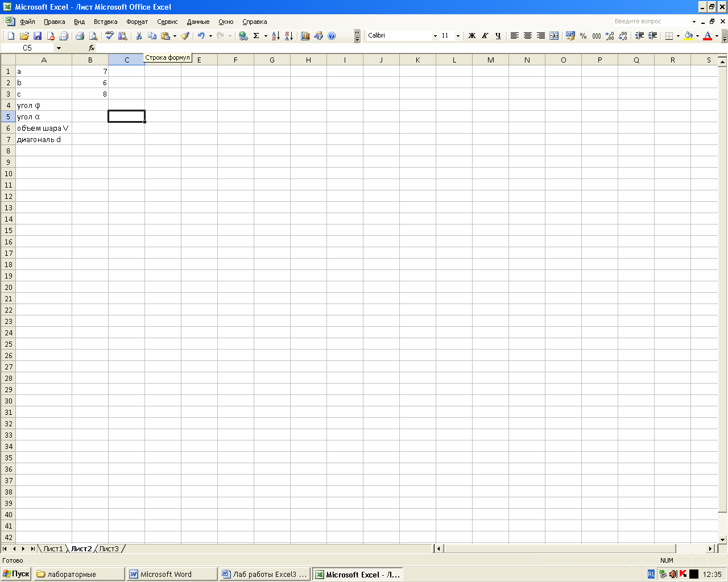Apply Currency format icon
Image resolution: width=728 pixels, height=582 pixels.
pos(570,36)
